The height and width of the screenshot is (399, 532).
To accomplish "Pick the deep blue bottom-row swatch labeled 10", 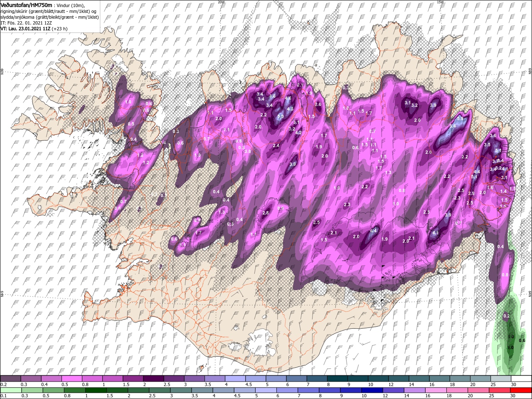I will pos(372,390).
